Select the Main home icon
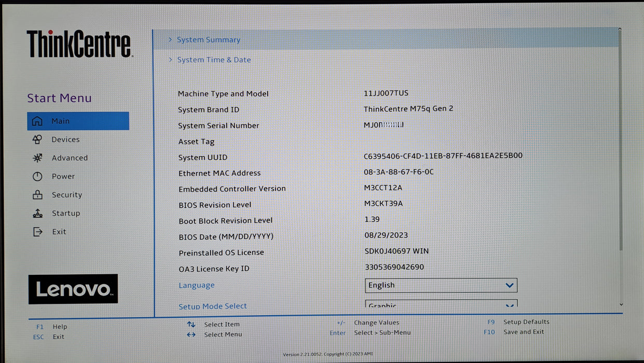Screen dimensions: 644x363 (x=37, y=121)
